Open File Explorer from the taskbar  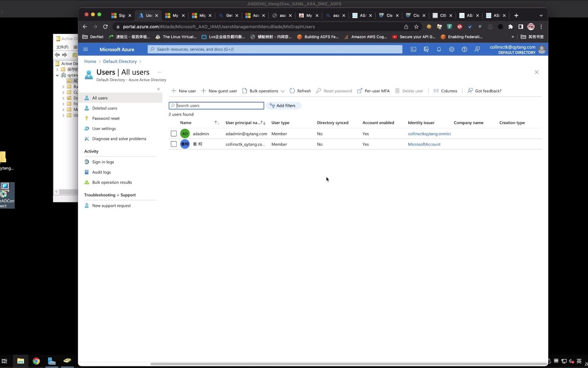(20, 361)
